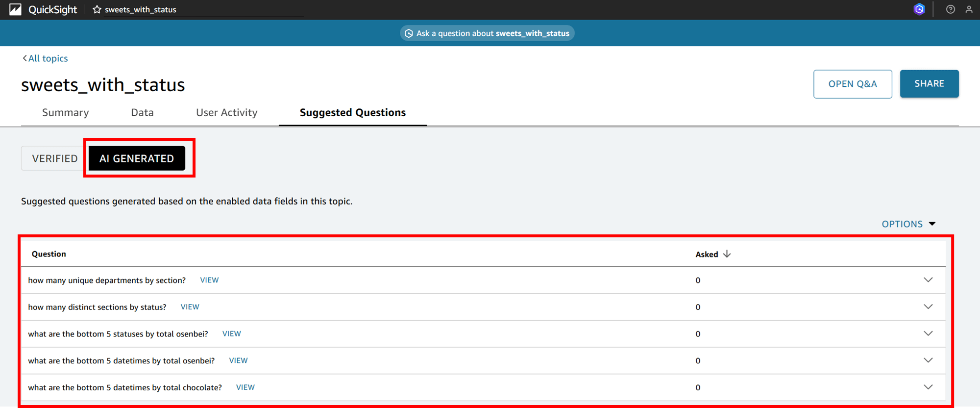The image size is (980, 408).
Task: Click 'bottom 5 datetimes by total osenbei' question text
Action: [x=122, y=361]
